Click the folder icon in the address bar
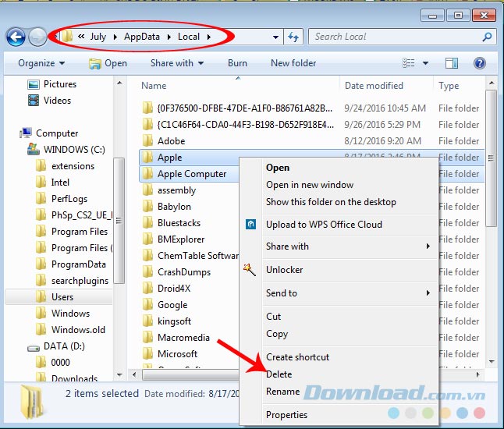The image size is (504, 429). click(x=67, y=37)
